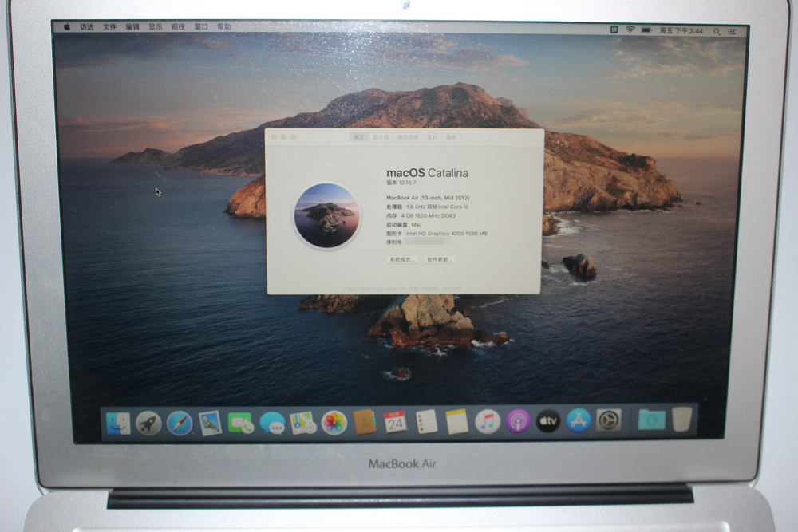Viewport: 798px width, 532px height.
Task: Open the 窗口 menu
Action: (201, 26)
